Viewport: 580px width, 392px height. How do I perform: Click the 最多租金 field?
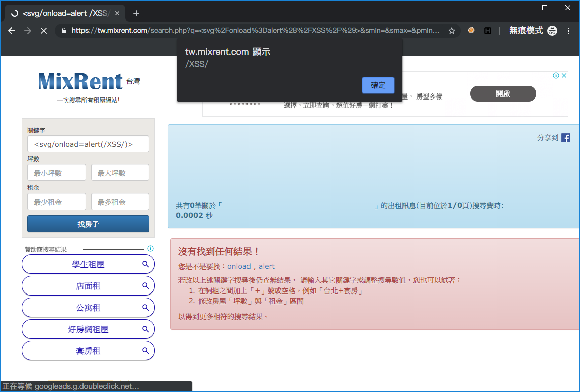[x=120, y=202]
